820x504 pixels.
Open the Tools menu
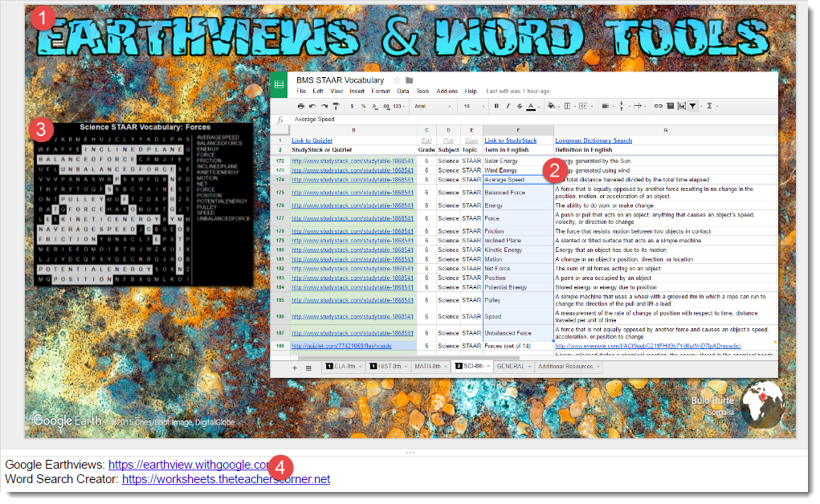[x=422, y=91]
